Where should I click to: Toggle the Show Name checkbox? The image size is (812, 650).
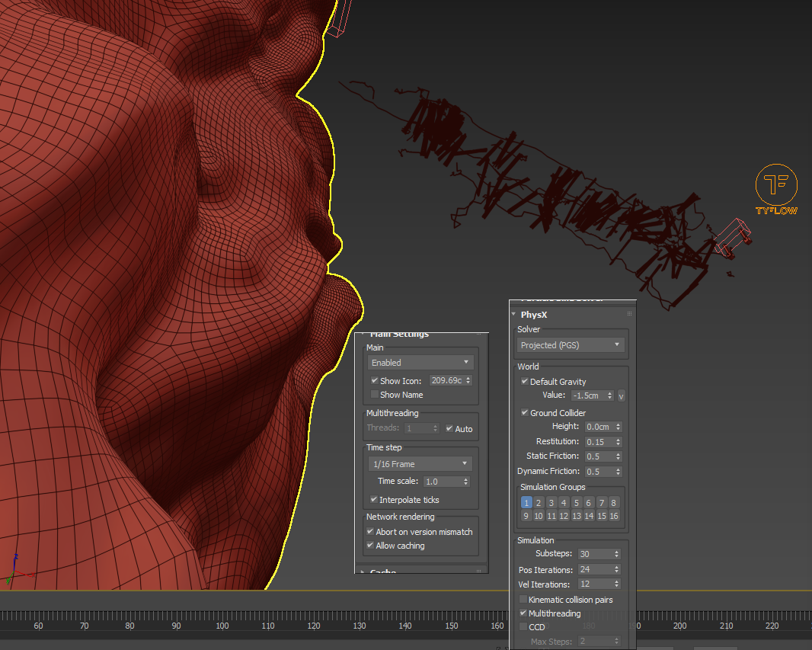coord(374,395)
